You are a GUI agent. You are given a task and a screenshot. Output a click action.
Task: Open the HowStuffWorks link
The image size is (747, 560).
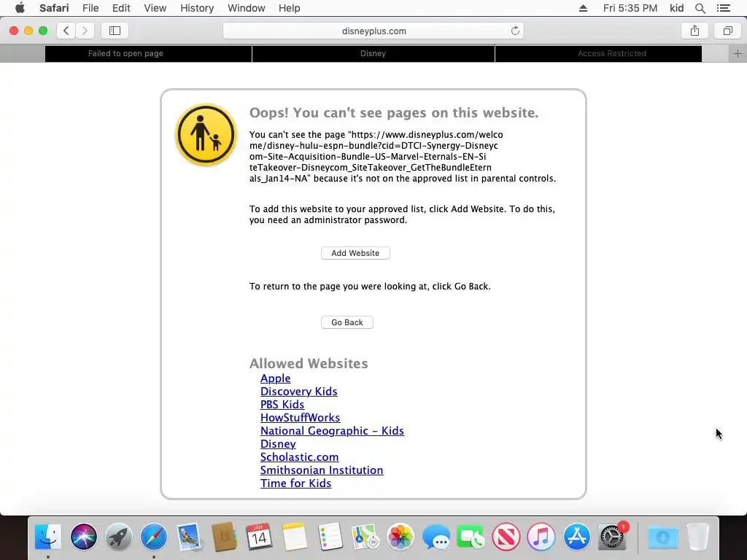pyautogui.click(x=300, y=418)
